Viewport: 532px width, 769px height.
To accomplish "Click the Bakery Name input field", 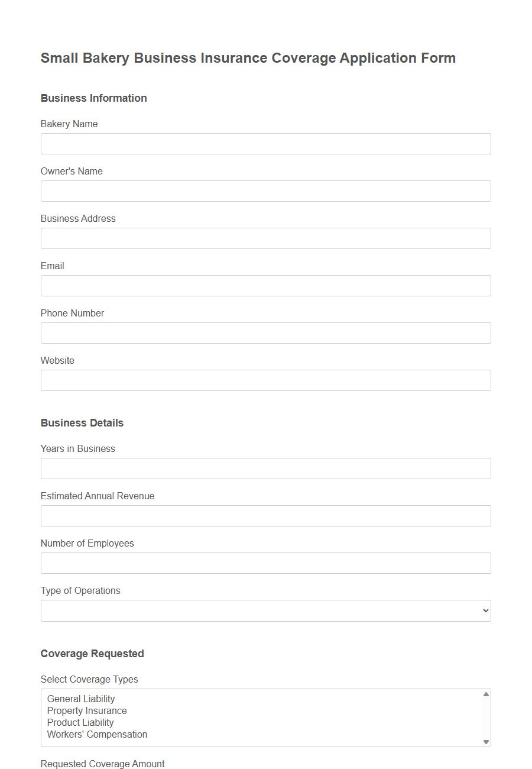I will (265, 144).
